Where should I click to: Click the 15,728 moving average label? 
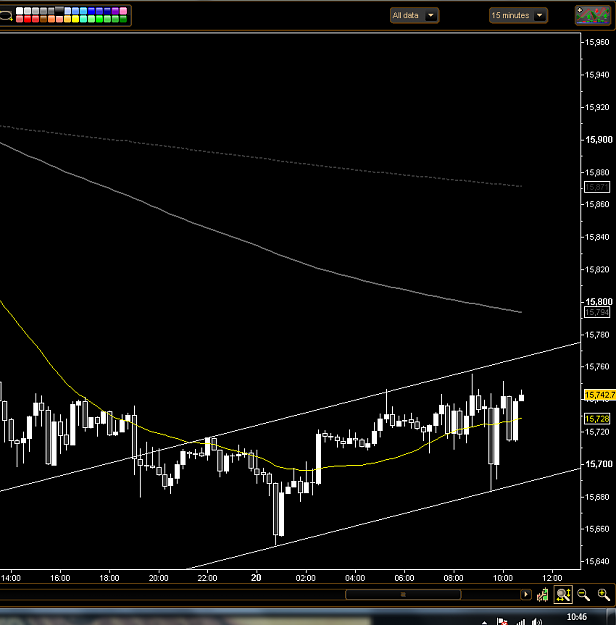click(x=597, y=419)
